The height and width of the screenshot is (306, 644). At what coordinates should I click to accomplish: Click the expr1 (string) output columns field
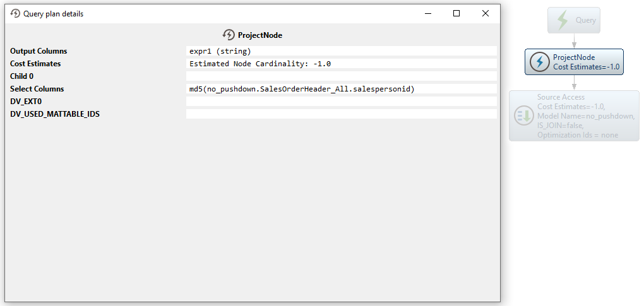click(341, 51)
